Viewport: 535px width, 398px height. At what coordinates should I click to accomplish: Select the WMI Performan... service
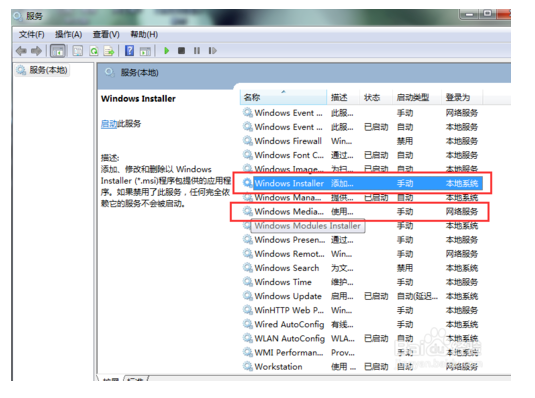pyautogui.click(x=361, y=353)
